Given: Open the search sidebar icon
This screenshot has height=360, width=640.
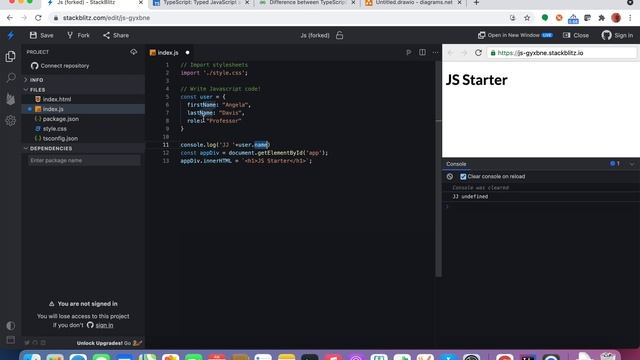Looking at the screenshot, I should coord(11,78).
